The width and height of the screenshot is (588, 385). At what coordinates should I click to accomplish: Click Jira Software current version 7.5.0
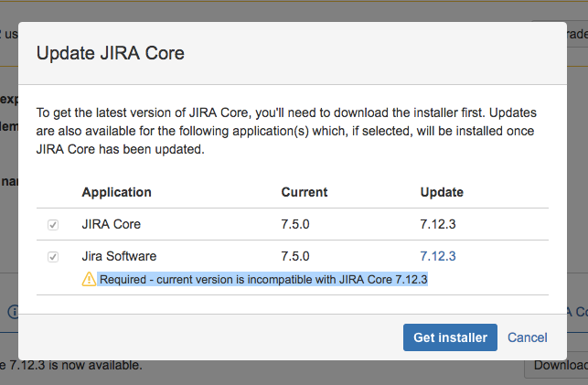(295, 256)
